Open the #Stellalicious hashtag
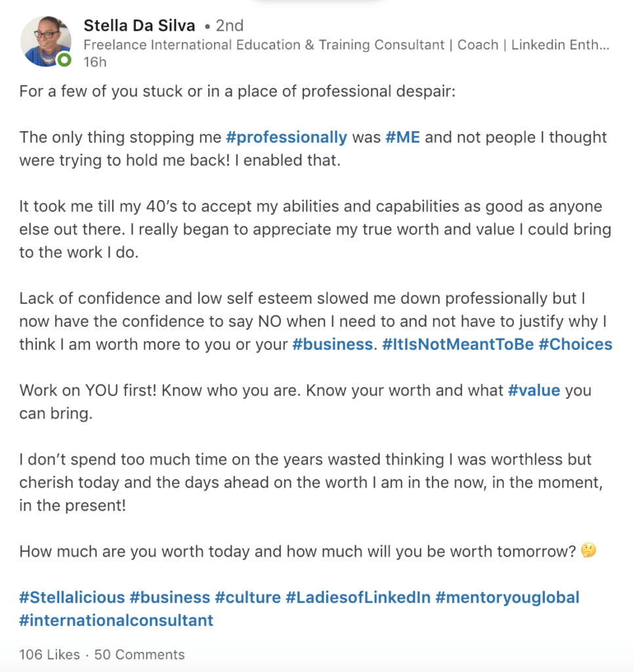Viewport: 634px width, 672px height. (72, 597)
